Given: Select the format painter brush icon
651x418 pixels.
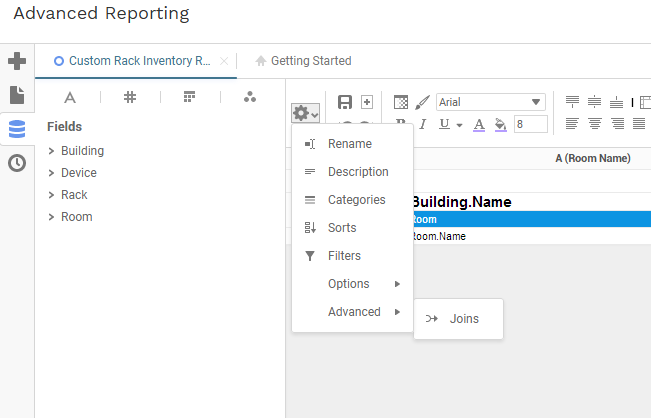Looking at the screenshot, I should pyautogui.click(x=423, y=102).
